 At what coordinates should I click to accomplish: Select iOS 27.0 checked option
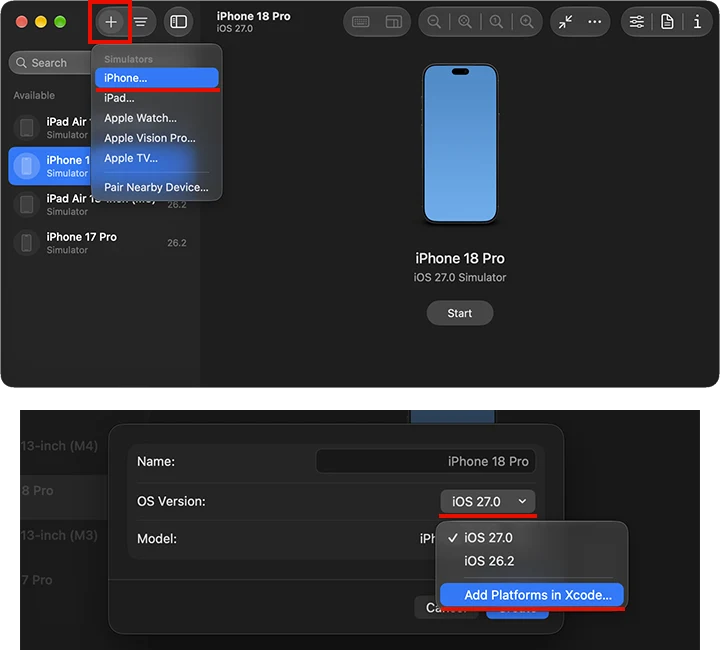(531, 538)
